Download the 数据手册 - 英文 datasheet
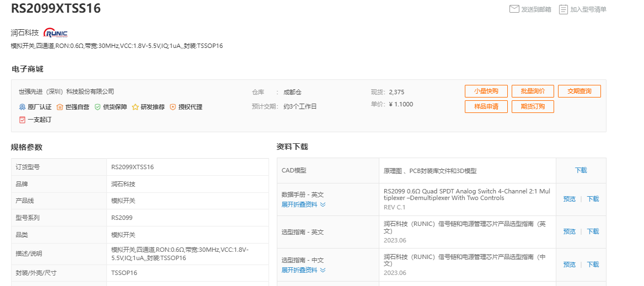644x286 pixels. 593,199
